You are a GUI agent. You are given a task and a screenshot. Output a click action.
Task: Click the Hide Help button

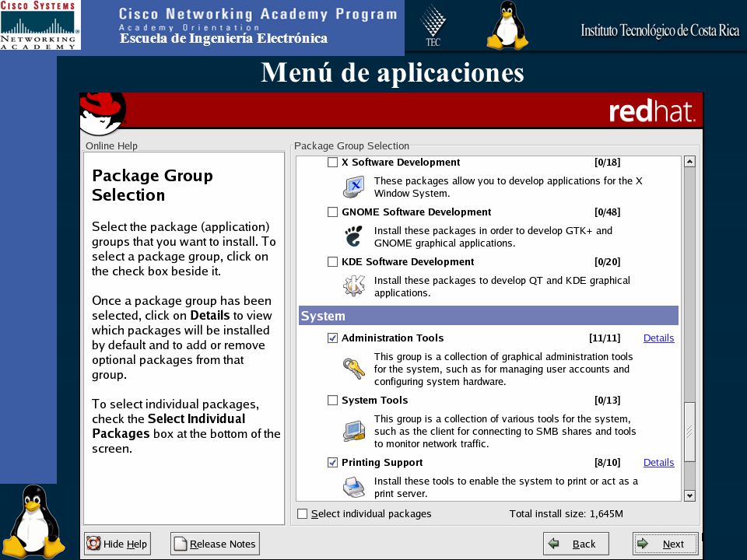(117, 544)
